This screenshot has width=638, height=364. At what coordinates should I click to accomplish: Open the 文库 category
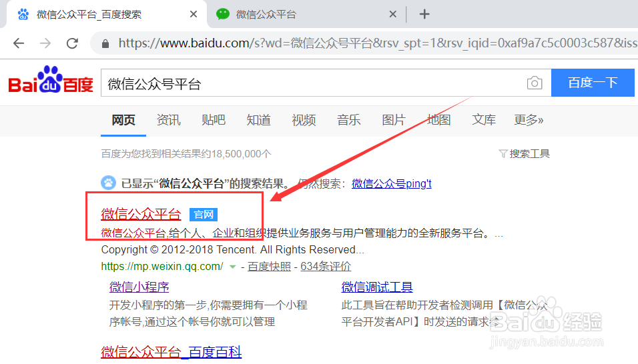point(484,120)
